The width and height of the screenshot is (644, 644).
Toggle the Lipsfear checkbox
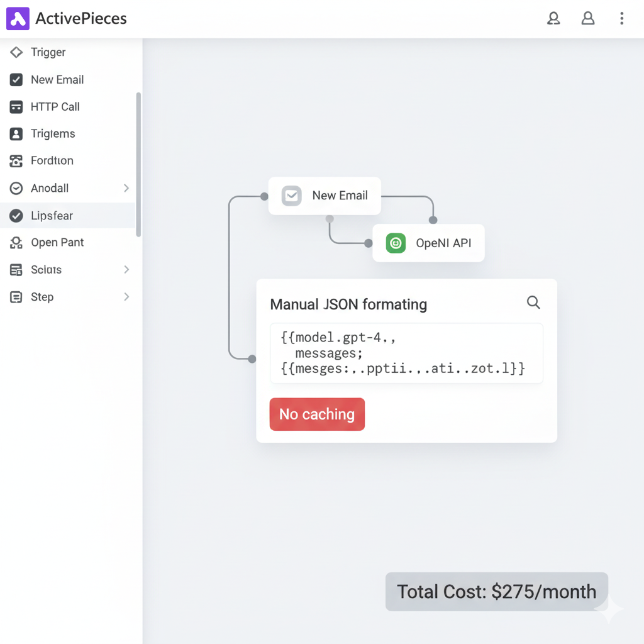click(16, 215)
